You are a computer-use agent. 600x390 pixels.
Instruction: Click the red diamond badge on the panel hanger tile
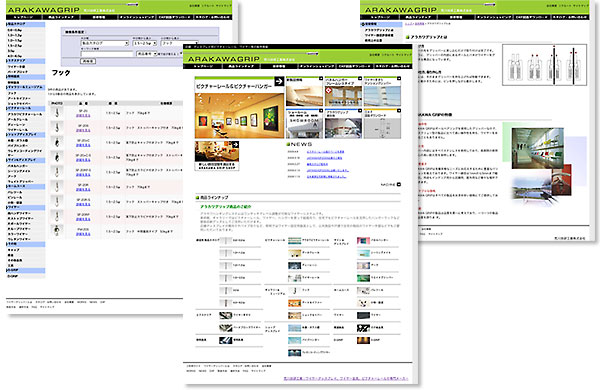point(329,90)
